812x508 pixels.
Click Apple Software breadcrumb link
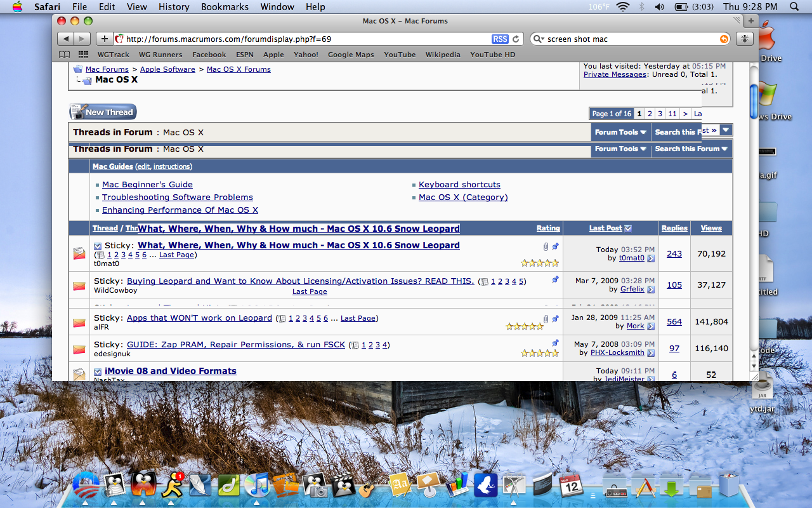167,69
